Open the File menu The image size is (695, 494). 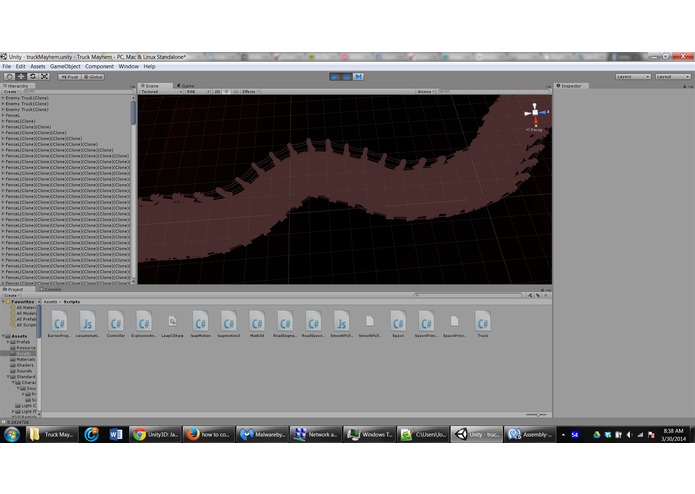click(x=7, y=66)
